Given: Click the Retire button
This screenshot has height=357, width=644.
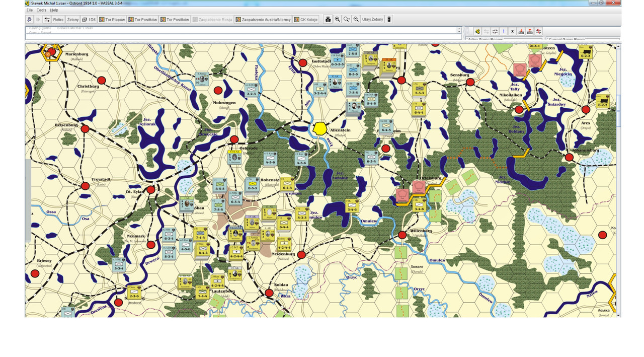Looking at the screenshot, I should pyautogui.click(x=58, y=20).
